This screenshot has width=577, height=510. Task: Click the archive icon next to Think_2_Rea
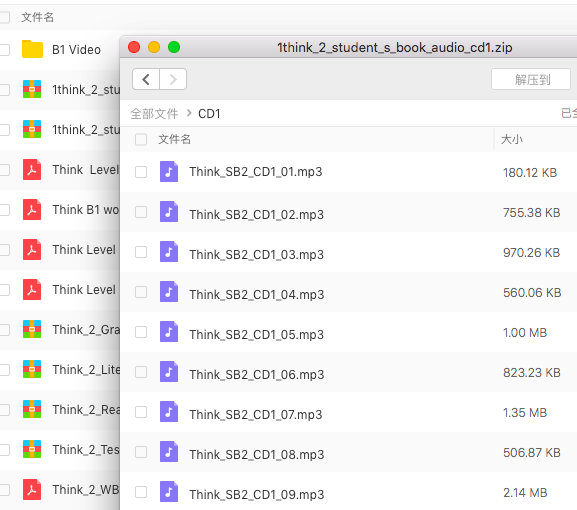point(32,410)
